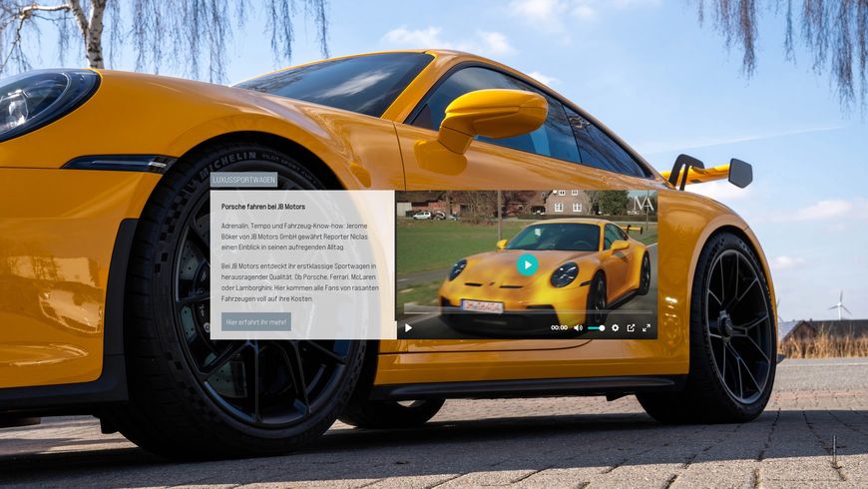
Task: Click the MA logo watermark in video
Action: click(x=644, y=203)
